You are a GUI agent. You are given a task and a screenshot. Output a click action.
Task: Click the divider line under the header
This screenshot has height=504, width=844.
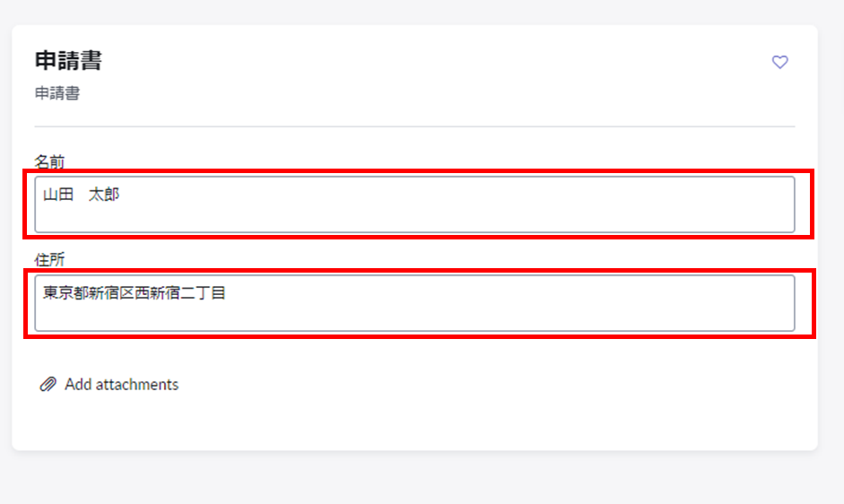point(414,126)
